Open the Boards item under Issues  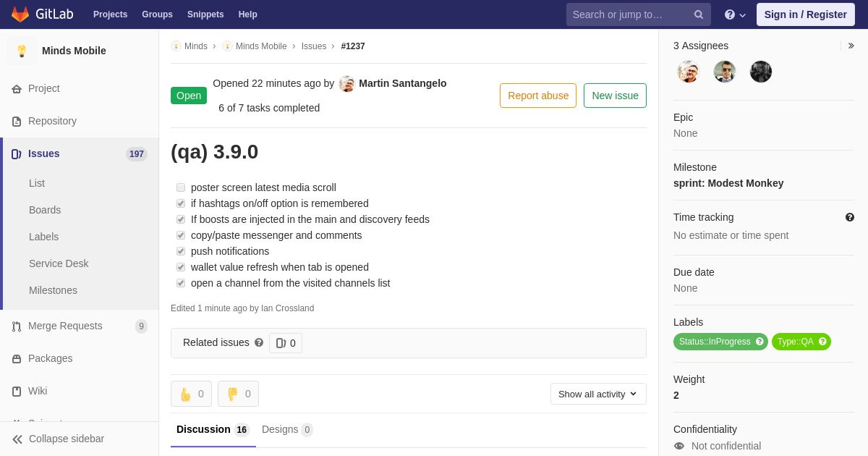45,210
